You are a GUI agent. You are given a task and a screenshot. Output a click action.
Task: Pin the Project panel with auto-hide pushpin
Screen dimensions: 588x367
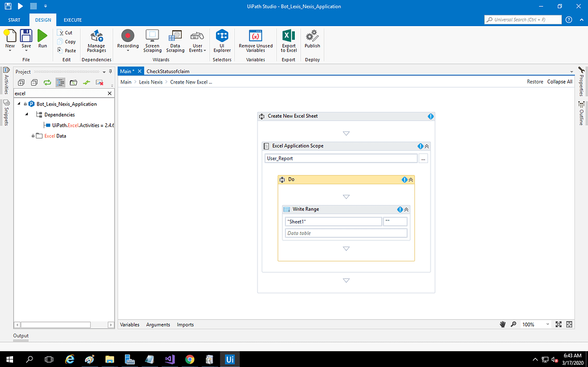(110, 72)
